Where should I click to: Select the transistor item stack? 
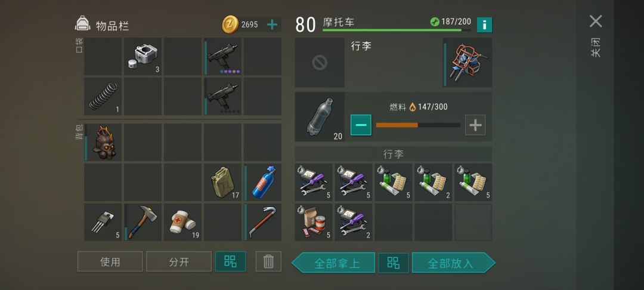pos(103,222)
